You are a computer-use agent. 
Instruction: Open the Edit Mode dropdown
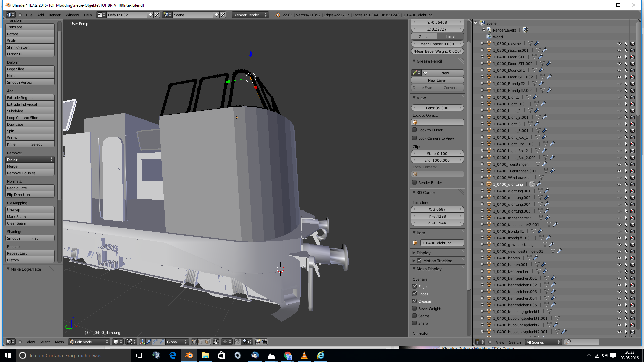click(x=89, y=342)
